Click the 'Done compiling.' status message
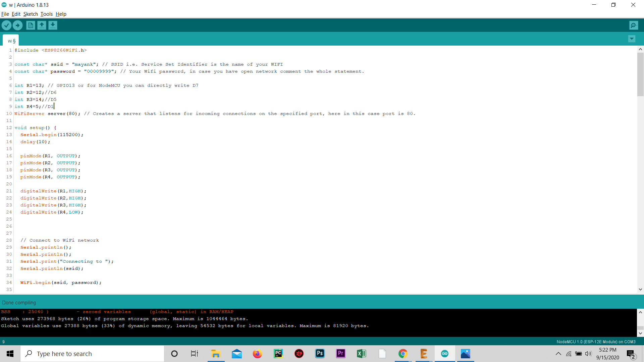The image size is (644, 362). (x=19, y=303)
